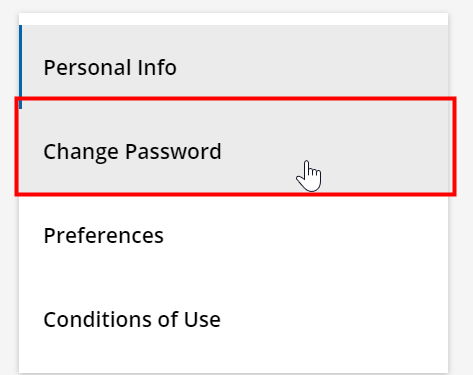Show account Preferences settings
473x375 pixels.
click(x=234, y=235)
